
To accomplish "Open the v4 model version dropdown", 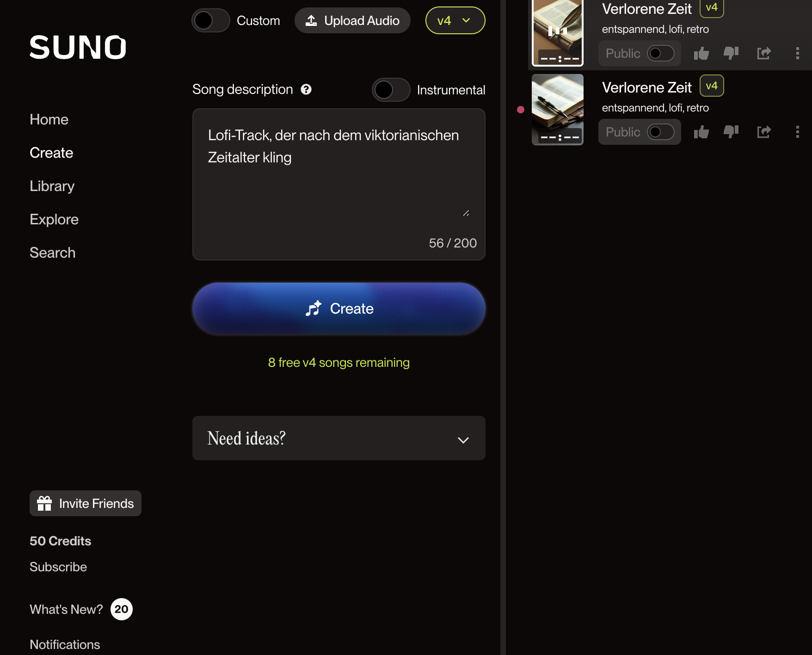I will [455, 20].
